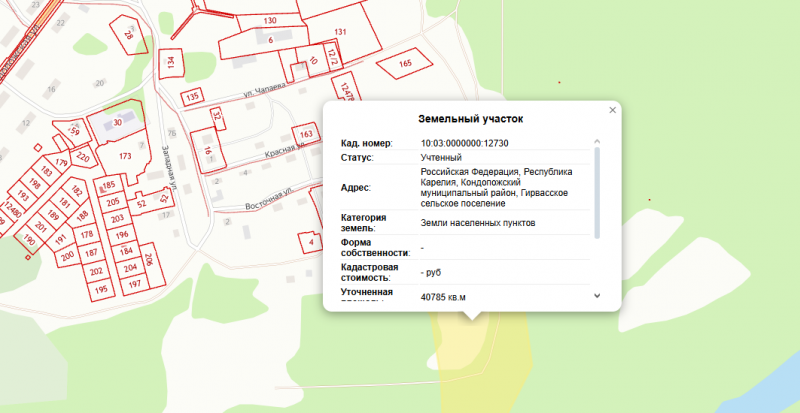This screenshot has width=800, height=413.
Task: Select parcel 197 on the map
Action: [134, 284]
